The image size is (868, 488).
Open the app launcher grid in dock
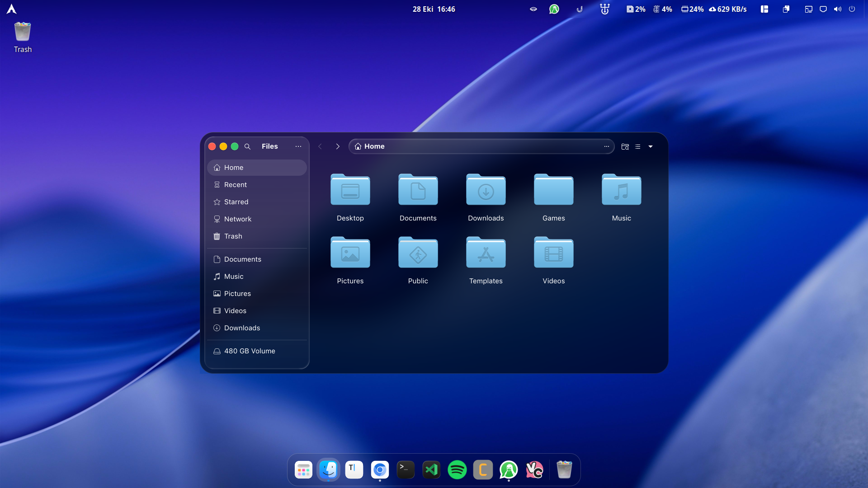(x=303, y=470)
